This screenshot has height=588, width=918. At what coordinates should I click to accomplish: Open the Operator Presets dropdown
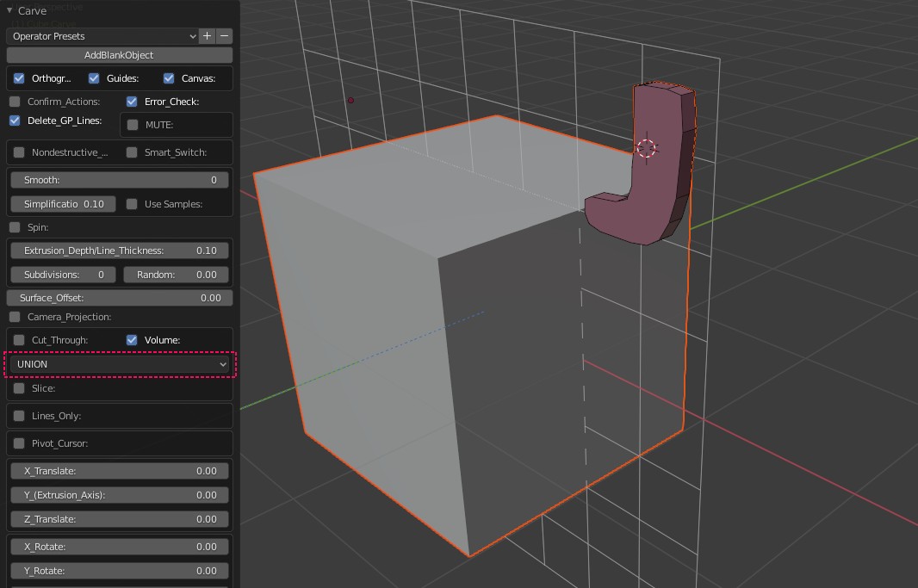pyautogui.click(x=102, y=36)
